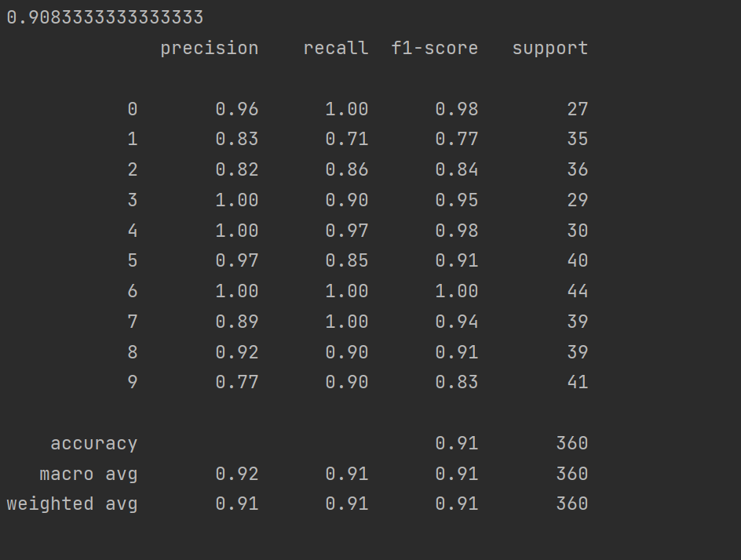Image resolution: width=741 pixels, height=560 pixels.
Task: Click the macro avg row label
Action: pyautogui.click(x=89, y=474)
